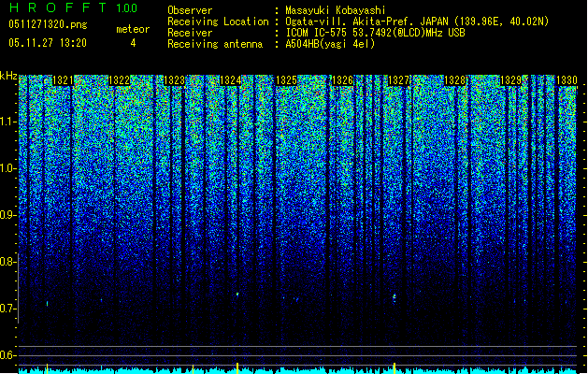Select the ICOM IC-575 receiver value
The width and height of the screenshot is (588, 374).
pyautogui.click(x=375, y=33)
